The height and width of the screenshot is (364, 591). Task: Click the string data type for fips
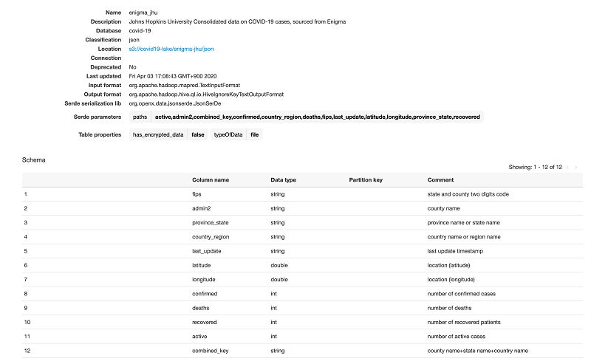[278, 194]
